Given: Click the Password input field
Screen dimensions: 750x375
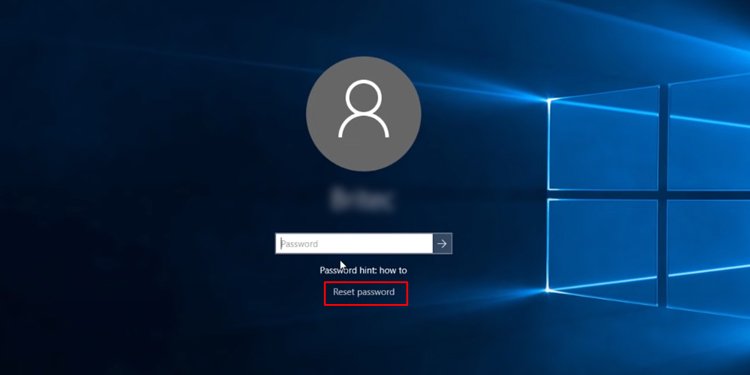Looking at the screenshot, I should tap(354, 243).
